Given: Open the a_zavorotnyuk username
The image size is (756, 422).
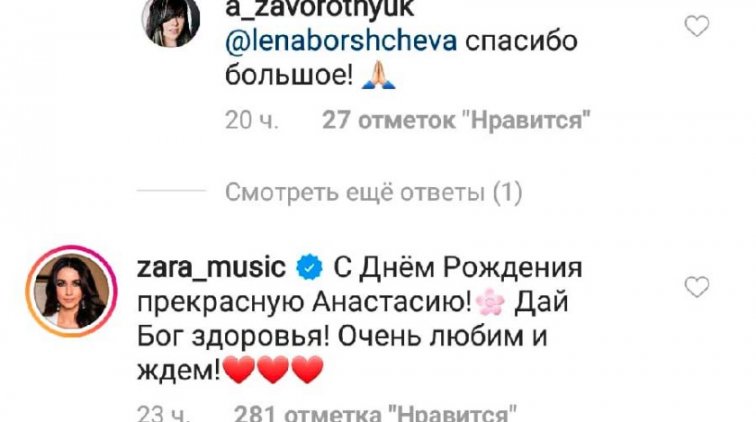Looking at the screenshot, I should pos(320,8).
